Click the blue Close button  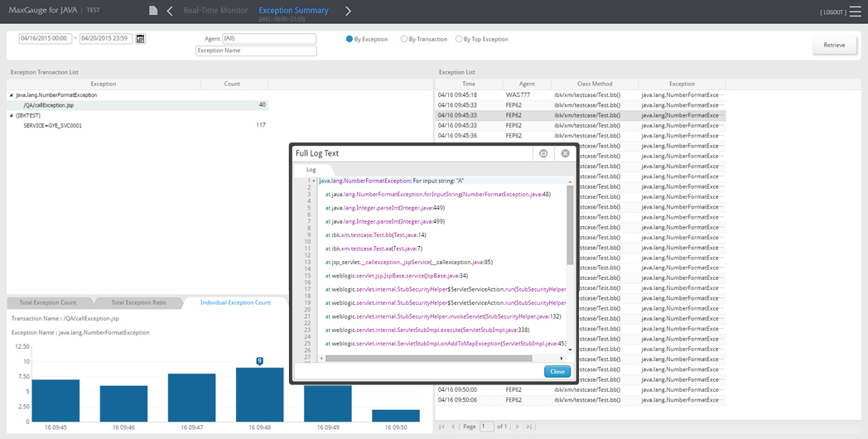pos(557,371)
